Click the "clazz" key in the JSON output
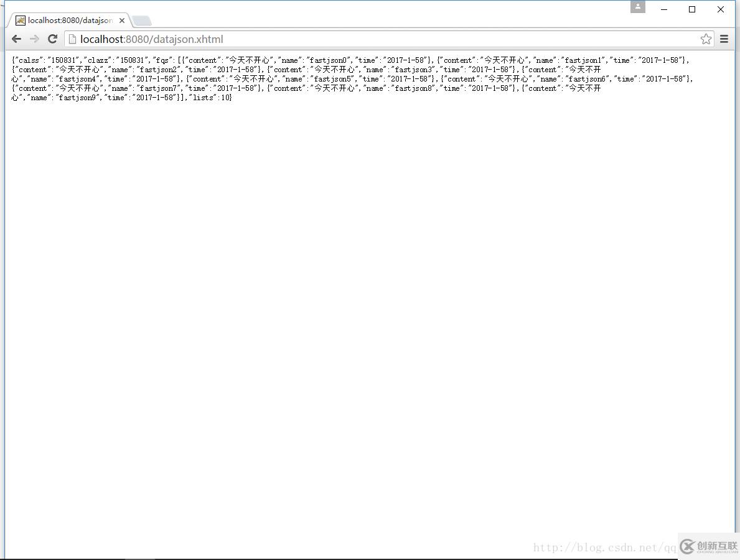Screen dimensions: 740x560 pos(98,60)
